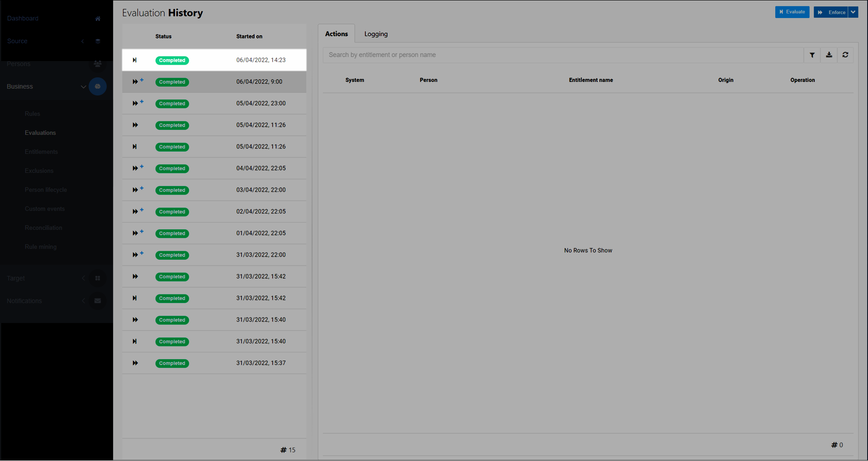This screenshot has height=461, width=868.
Task: Expand the Source menu chevron
Action: 83,41
